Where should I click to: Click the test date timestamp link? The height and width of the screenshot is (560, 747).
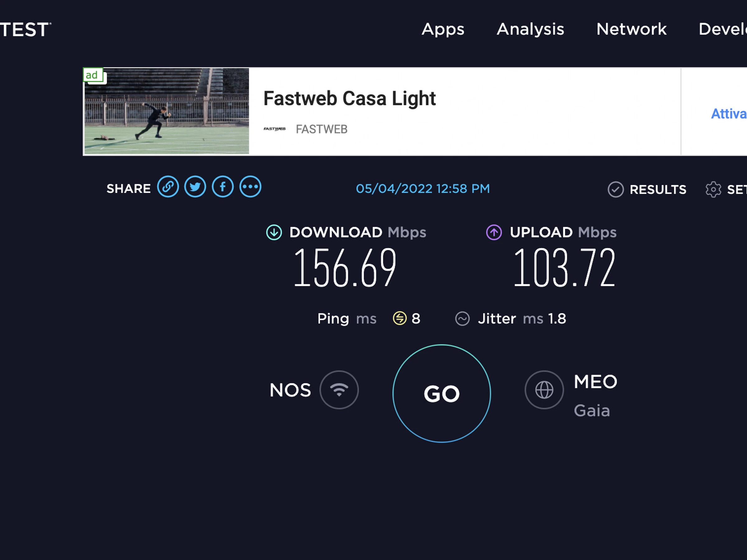click(x=423, y=189)
